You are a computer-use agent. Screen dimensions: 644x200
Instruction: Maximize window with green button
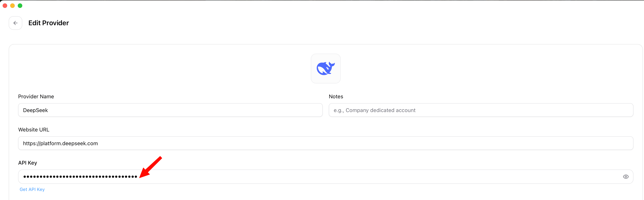[20, 5]
